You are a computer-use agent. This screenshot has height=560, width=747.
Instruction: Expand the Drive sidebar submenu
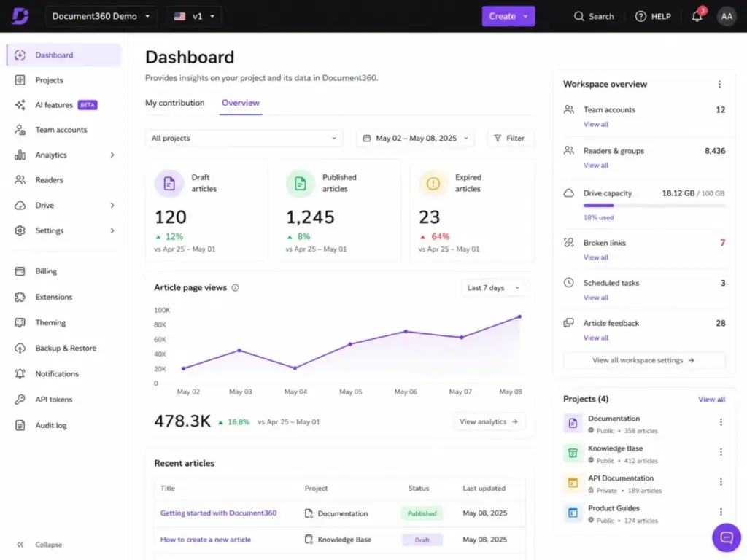(112, 205)
